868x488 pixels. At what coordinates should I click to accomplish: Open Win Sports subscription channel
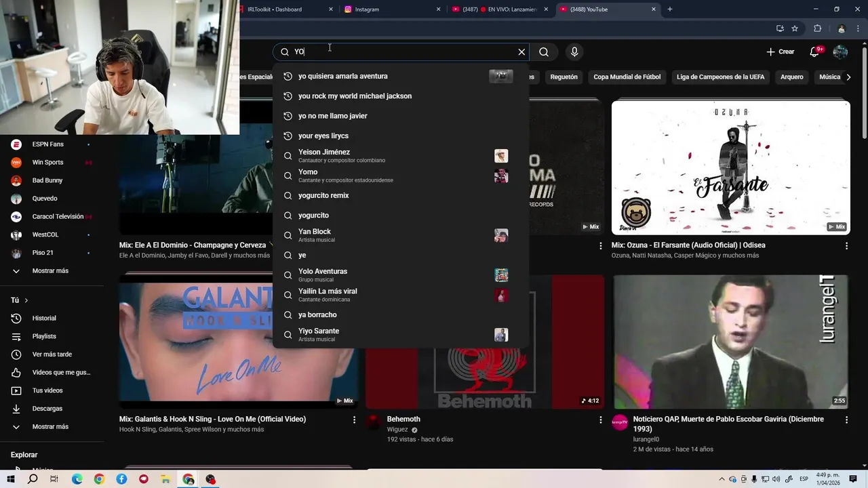coord(51,163)
